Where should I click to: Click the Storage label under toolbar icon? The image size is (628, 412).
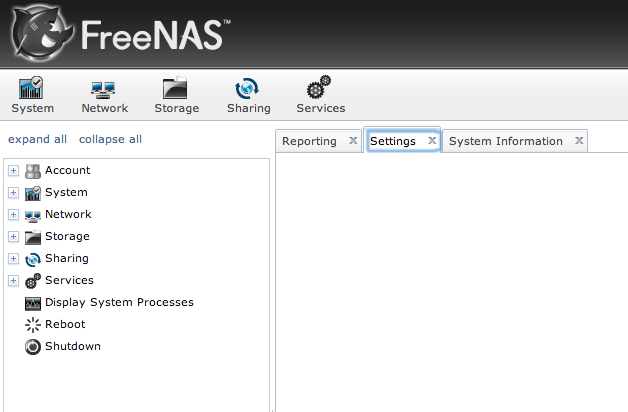point(177,109)
